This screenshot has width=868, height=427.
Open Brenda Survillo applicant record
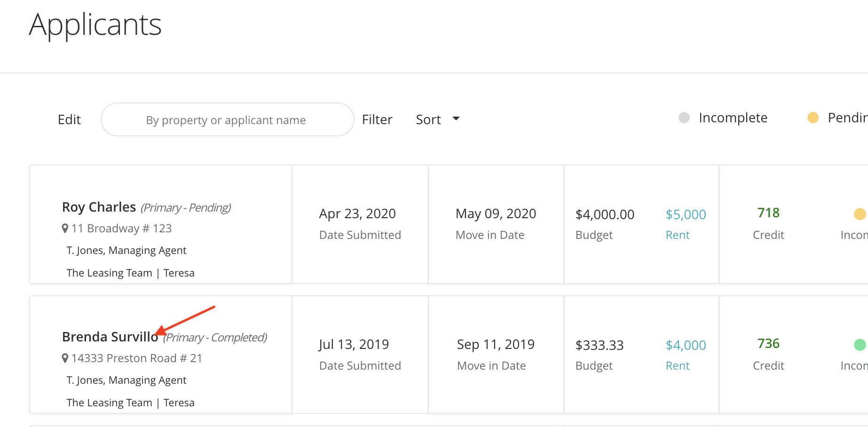(x=110, y=337)
